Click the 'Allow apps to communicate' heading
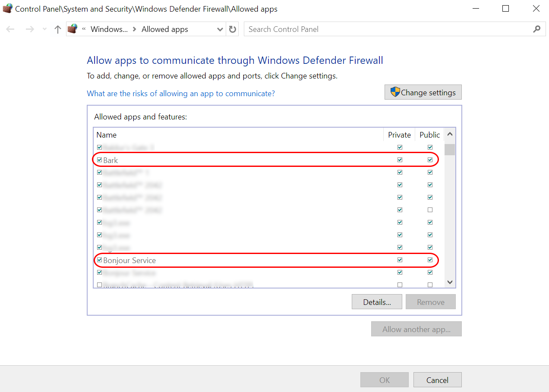The image size is (549, 392). pos(235,60)
